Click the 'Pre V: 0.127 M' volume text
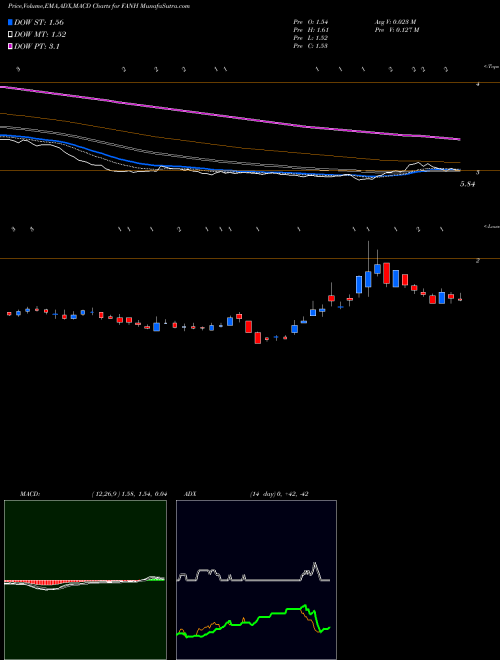 point(396,30)
